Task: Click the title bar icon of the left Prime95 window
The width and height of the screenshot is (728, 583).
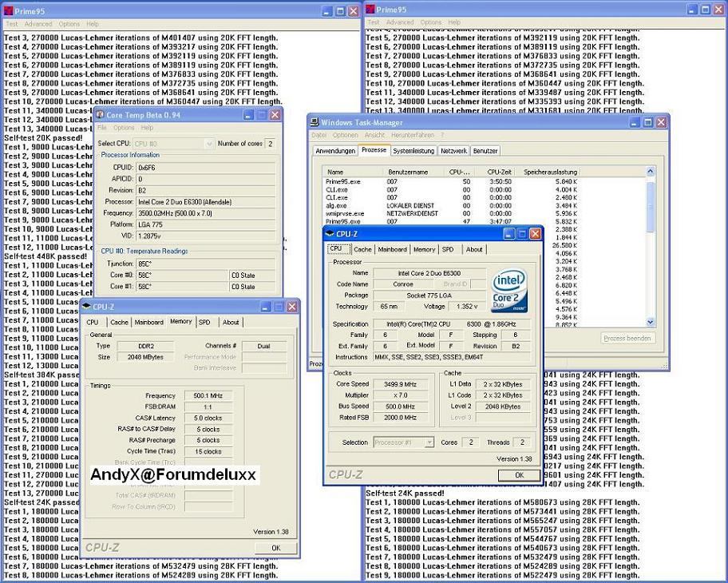Action: [8, 10]
